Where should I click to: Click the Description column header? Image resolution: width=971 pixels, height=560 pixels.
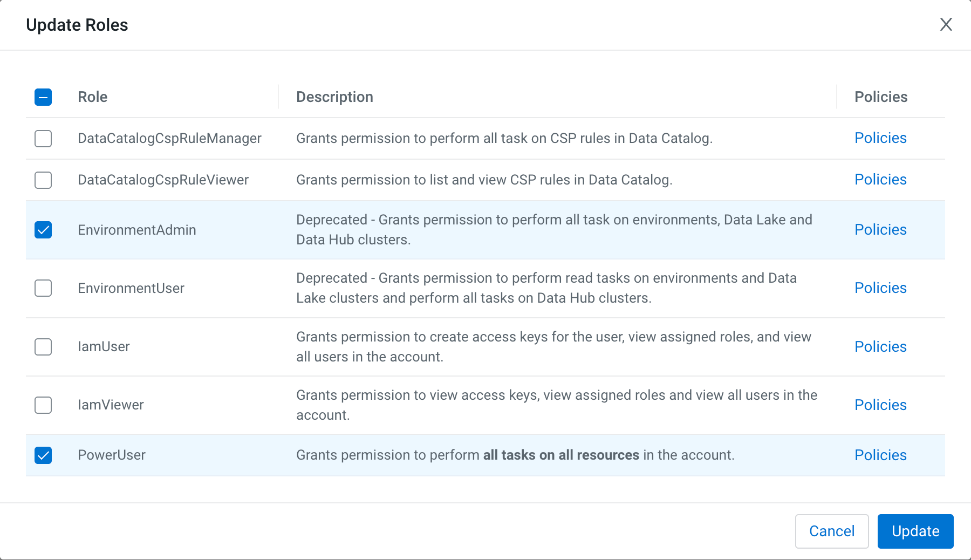[334, 97]
